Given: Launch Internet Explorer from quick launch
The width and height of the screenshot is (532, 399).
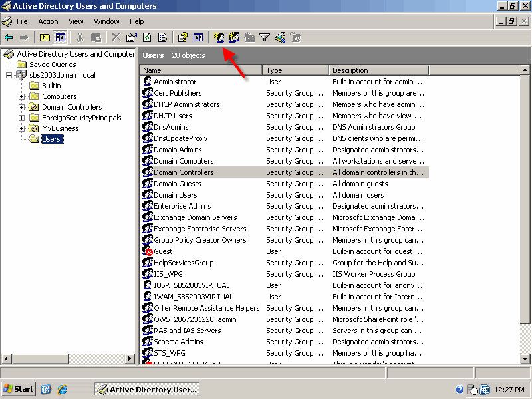Looking at the screenshot, I should pyautogui.click(x=63, y=389).
